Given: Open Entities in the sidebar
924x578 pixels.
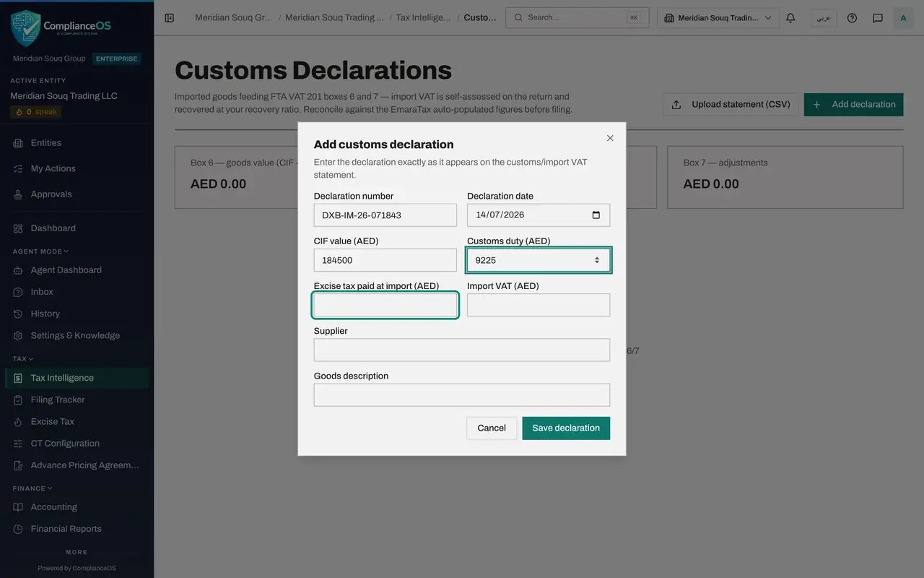Looking at the screenshot, I should point(77,143).
